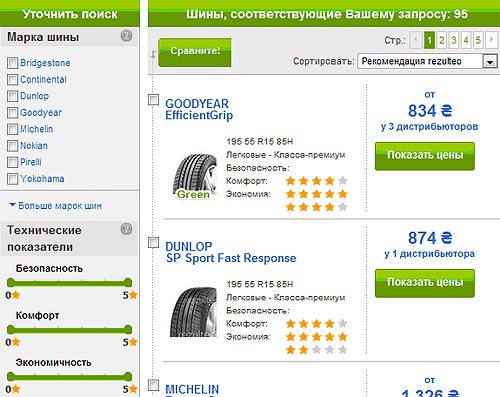
Task: Click the Комфорт slider left handle
Action: coord(11,330)
